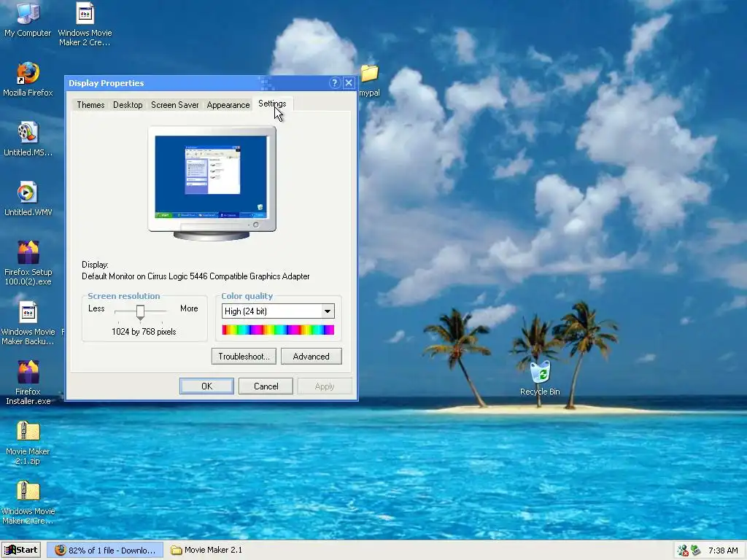This screenshot has width=747, height=560.
Task: Open Movie Maker 2.1 folder from taskbar
Action: 206,550
